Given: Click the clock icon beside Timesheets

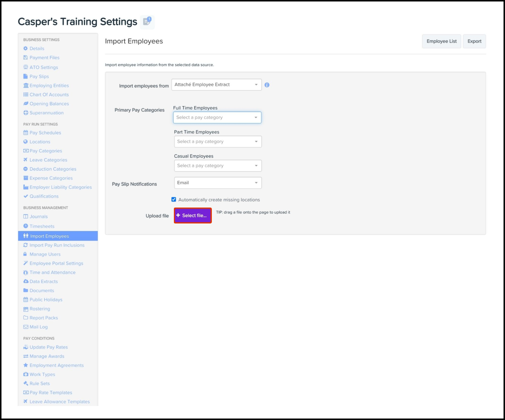Looking at the screenshot, I should [25, 226].
